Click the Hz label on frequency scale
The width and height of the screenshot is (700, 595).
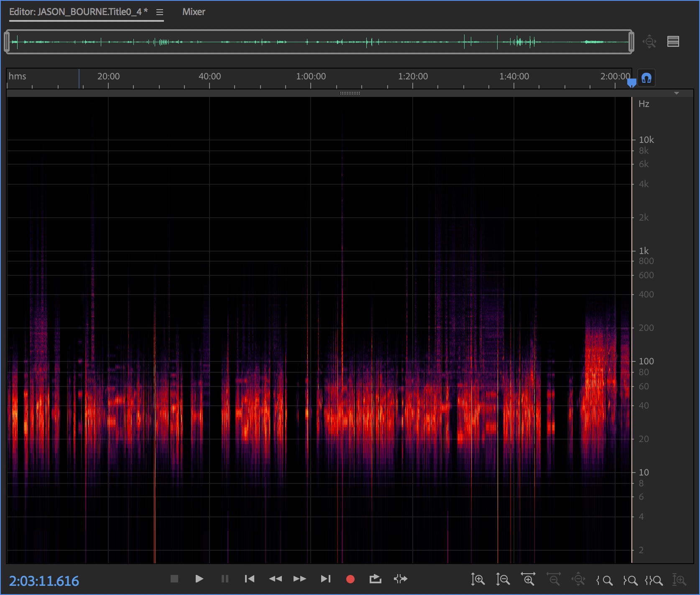pyautogui.click(x=644, y=104)
